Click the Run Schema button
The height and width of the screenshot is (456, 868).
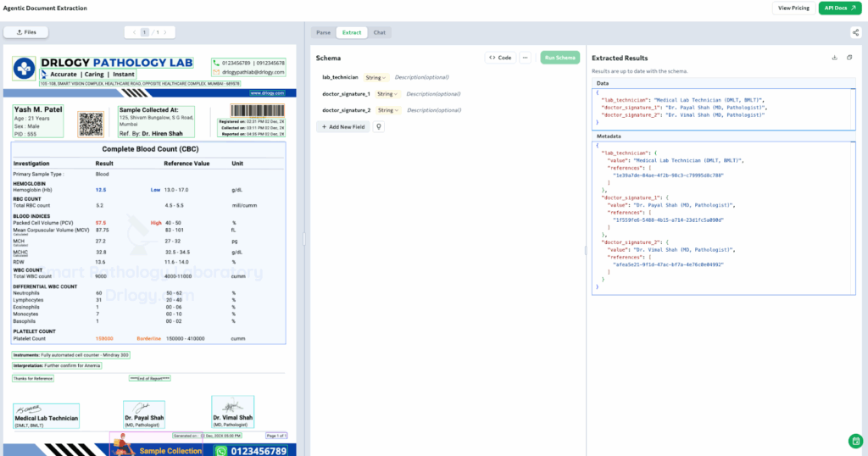pyautogui.click(x=559, y=58)
